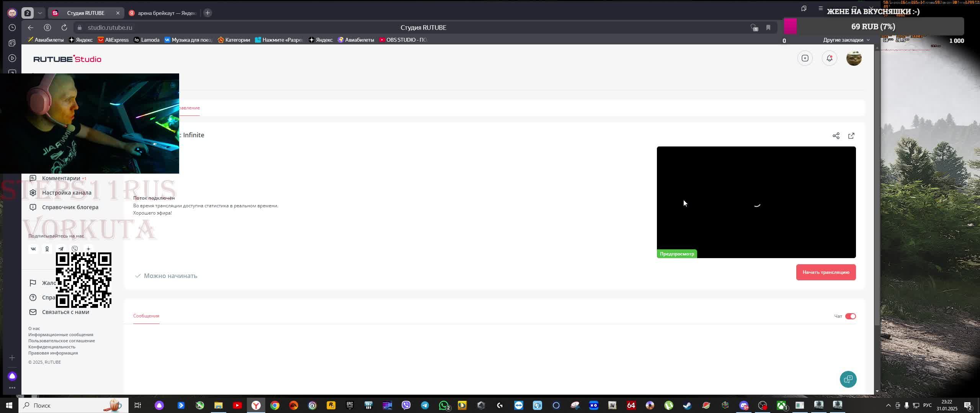The image size is (980, 413).
Task: Open Справочник блогера in sidebar
Action: (x=70, y=207)
